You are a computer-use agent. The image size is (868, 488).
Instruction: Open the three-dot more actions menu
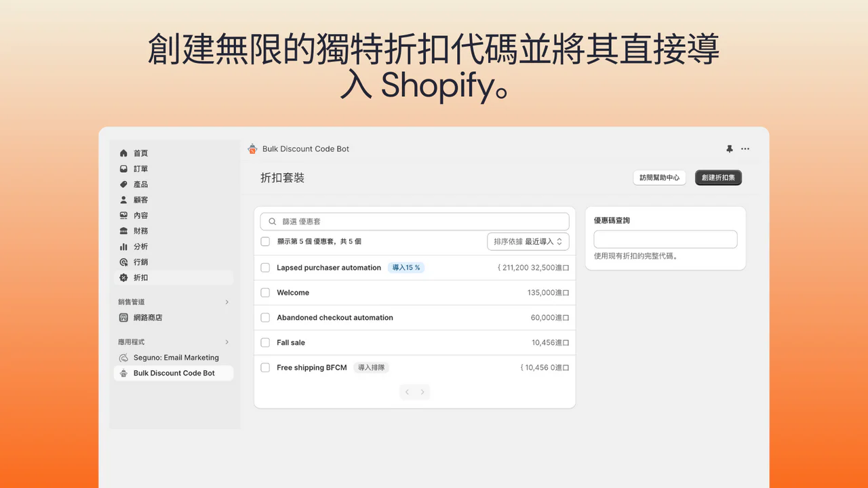pyautogui.click(x=745, y=149)
